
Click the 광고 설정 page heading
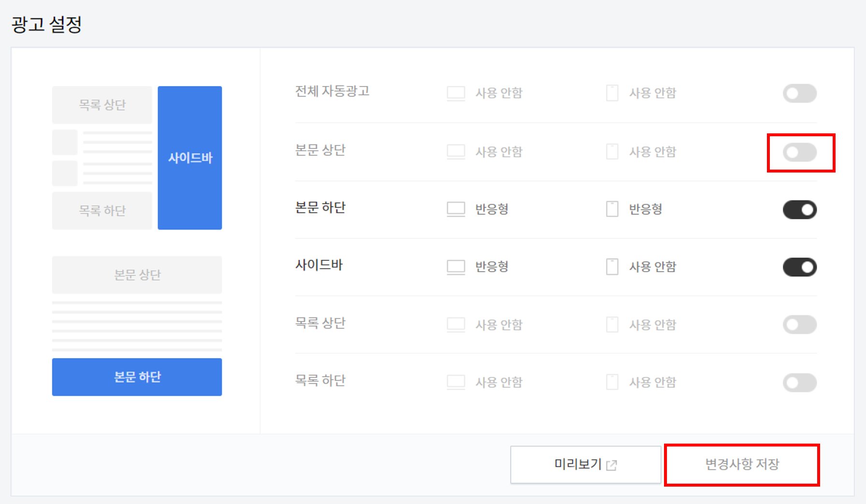tap(47, 24)
